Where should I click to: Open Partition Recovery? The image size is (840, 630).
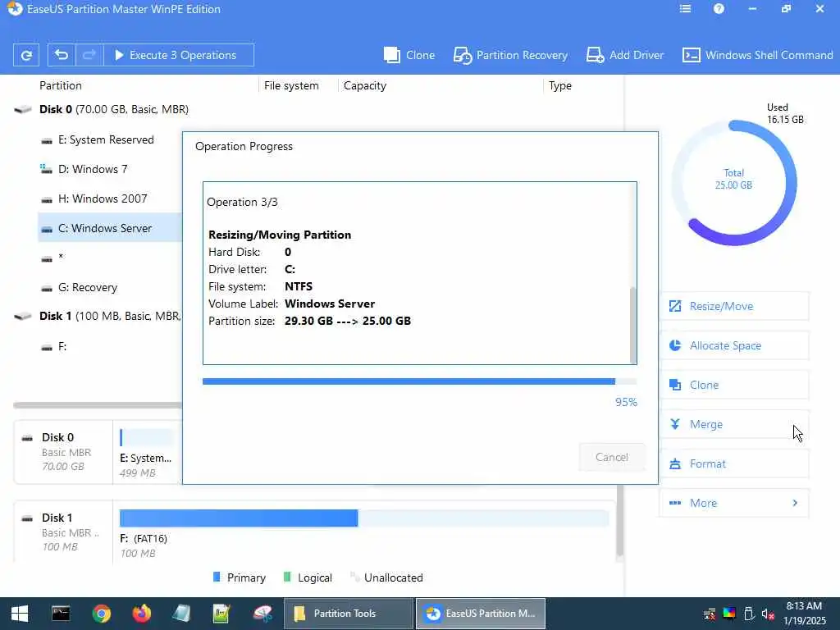[x=510, y=55]
